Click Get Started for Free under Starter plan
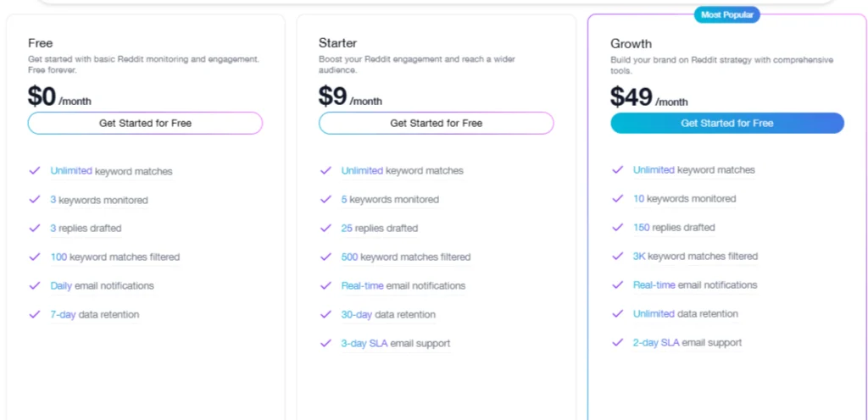 436,124
